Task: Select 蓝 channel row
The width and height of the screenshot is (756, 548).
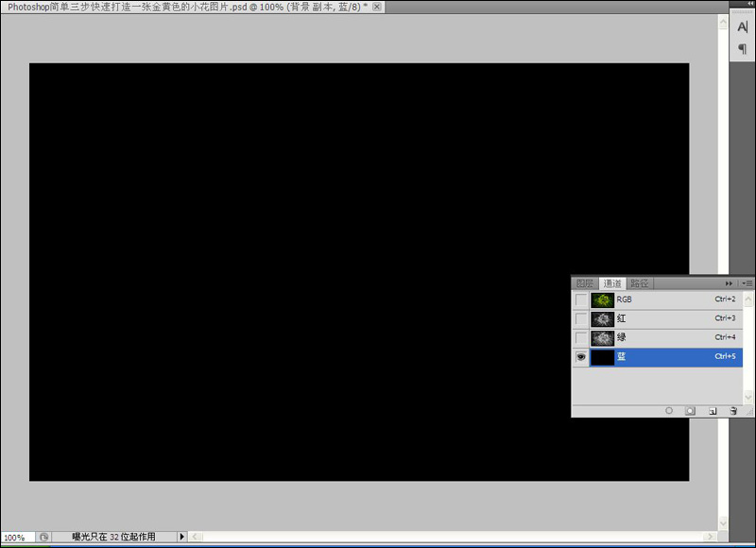Action: (658, 357)
